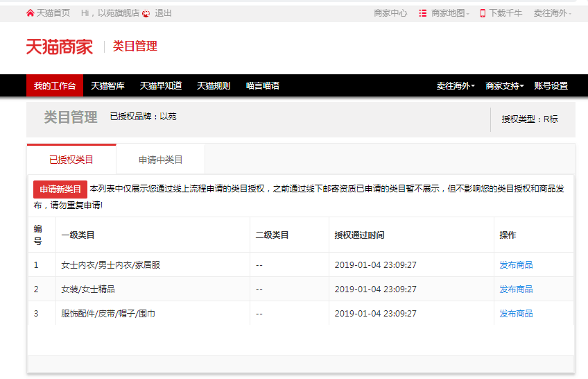This screenshot has height=379, width=588.
Task: Click 发布商品 for 女装/女士精品
Action: click(516, 289)
